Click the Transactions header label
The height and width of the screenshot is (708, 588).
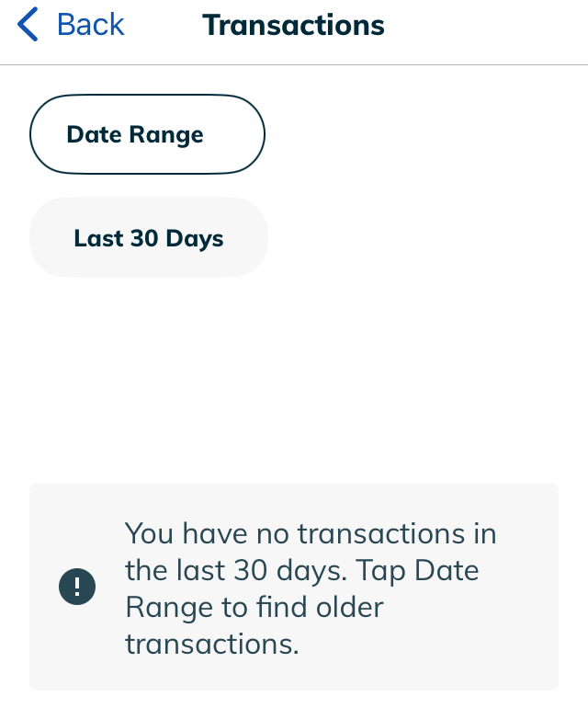tap(293, 25)
